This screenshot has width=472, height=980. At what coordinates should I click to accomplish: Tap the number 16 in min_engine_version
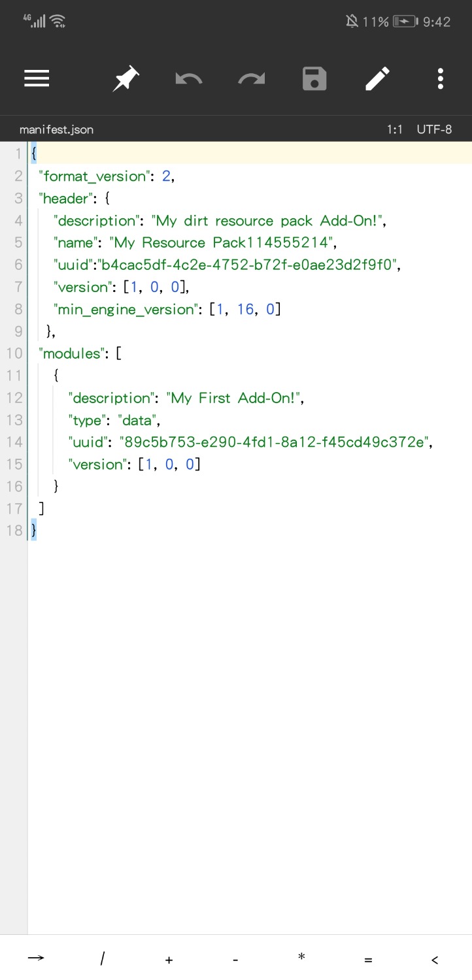245,310
